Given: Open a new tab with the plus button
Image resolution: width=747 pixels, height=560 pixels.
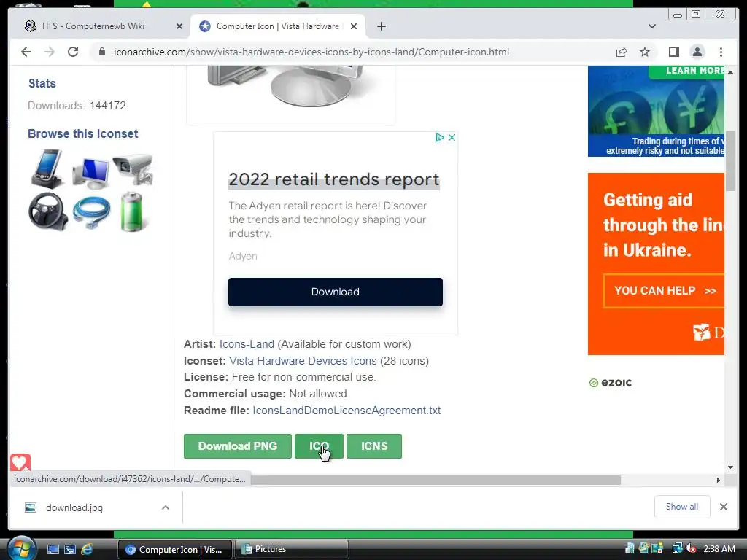Looking at the screenshot, I should 381,26.
